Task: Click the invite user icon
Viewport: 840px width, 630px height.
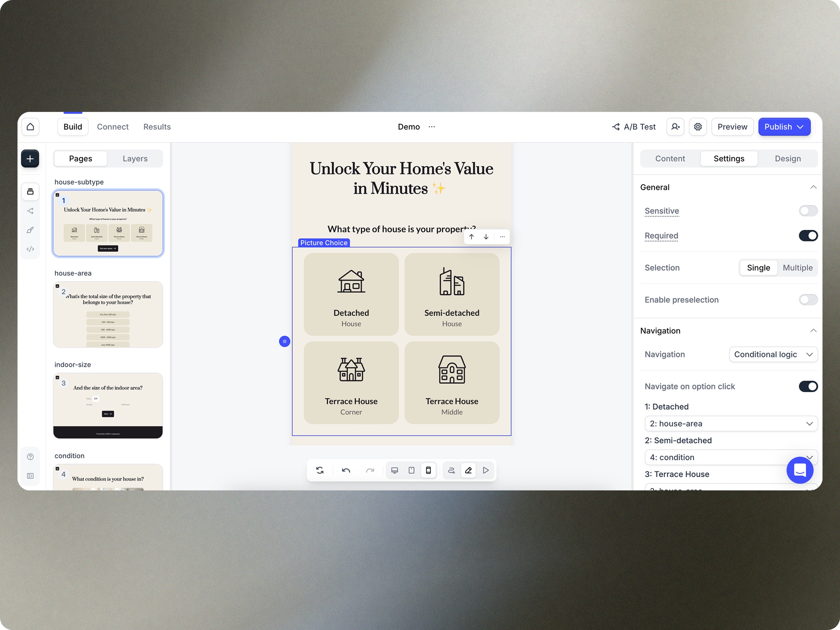Action: click(675, 127)
